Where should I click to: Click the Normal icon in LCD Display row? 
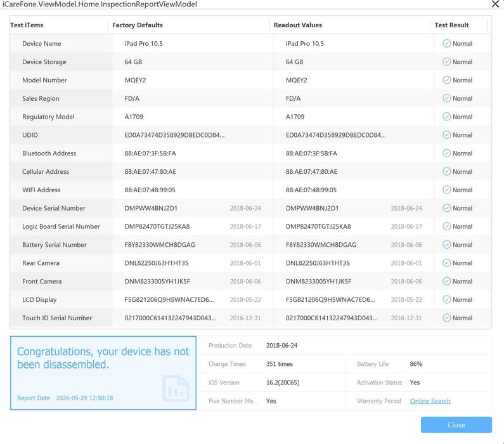pyautogui.click(x=446, y=299)
